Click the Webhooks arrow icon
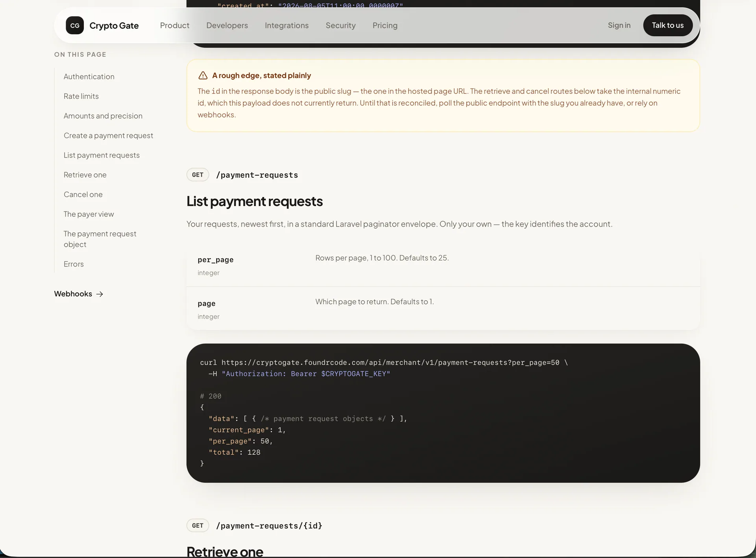 point(100,294)
